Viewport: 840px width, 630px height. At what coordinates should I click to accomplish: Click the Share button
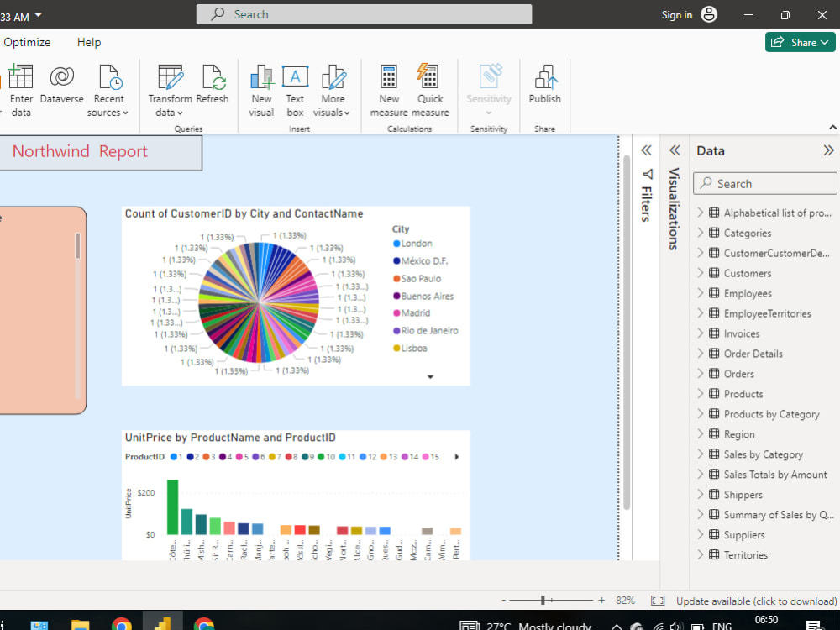pos(800,42)
